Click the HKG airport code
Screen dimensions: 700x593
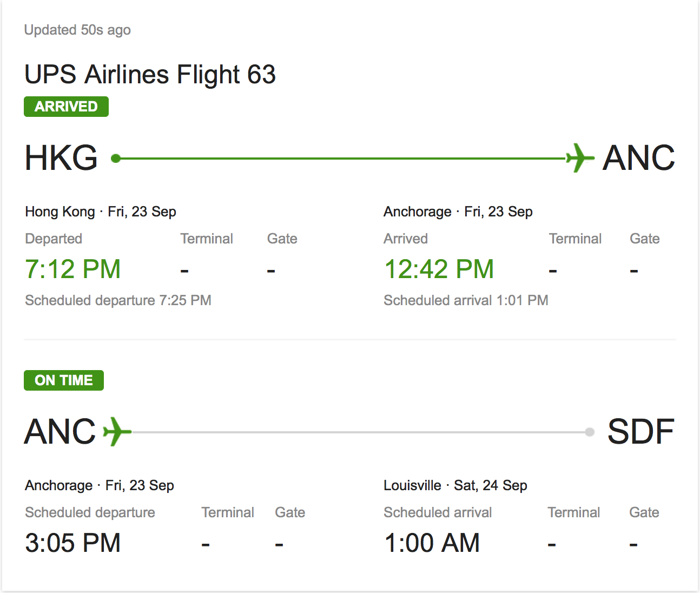coord(61,158)
